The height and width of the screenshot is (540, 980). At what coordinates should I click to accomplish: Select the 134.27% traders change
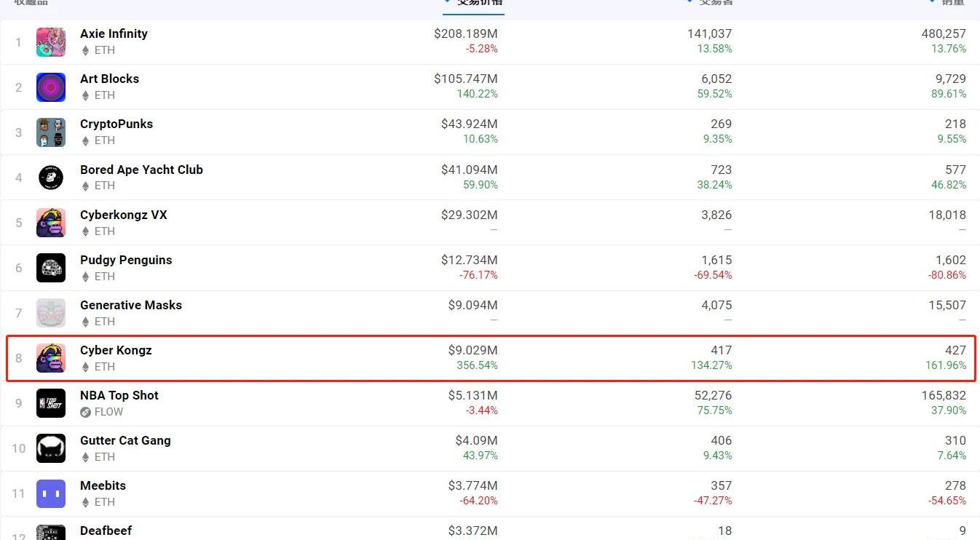(x=712, y=365)
